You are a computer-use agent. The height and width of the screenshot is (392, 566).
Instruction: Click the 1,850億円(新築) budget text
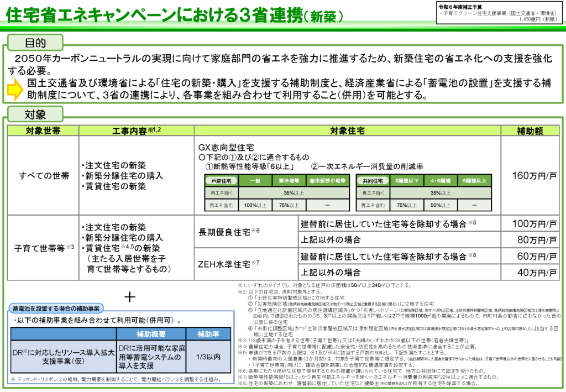537,19
